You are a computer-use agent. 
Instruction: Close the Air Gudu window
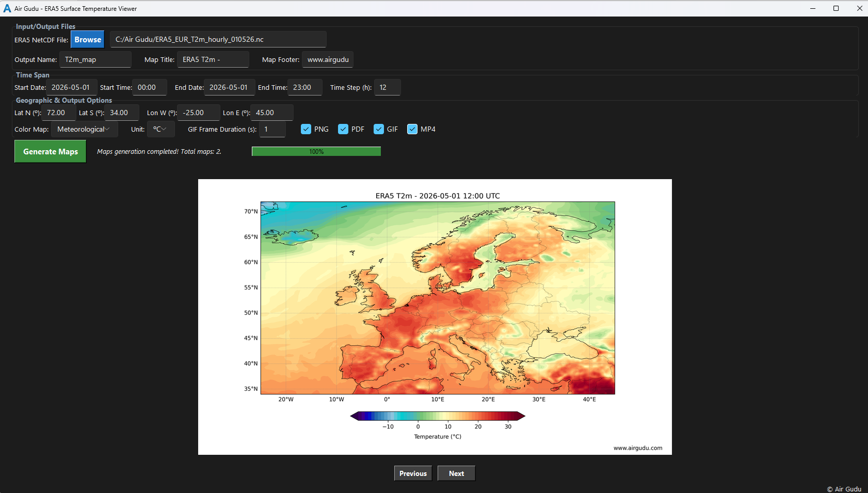(x=859, y=8)
